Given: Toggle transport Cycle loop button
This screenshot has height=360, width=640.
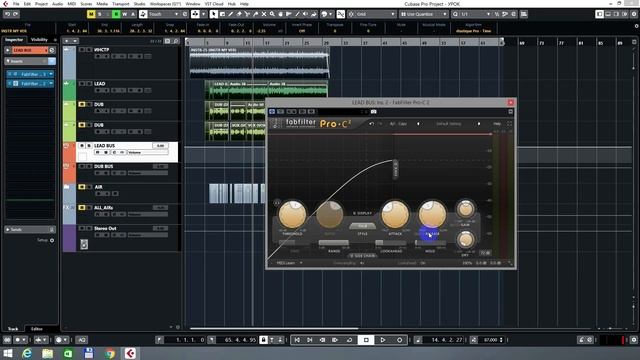Looking at the screenshot, I should tap(349, 340).
